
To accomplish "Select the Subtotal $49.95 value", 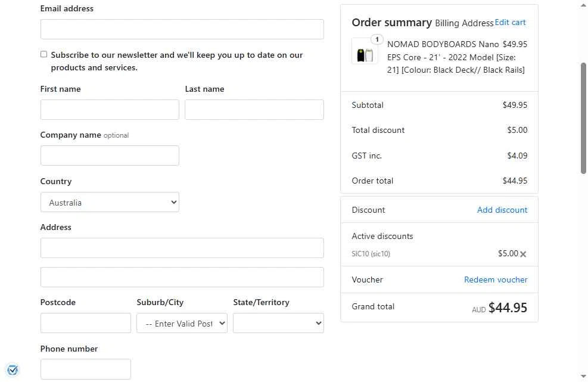I will click(515, 105).
